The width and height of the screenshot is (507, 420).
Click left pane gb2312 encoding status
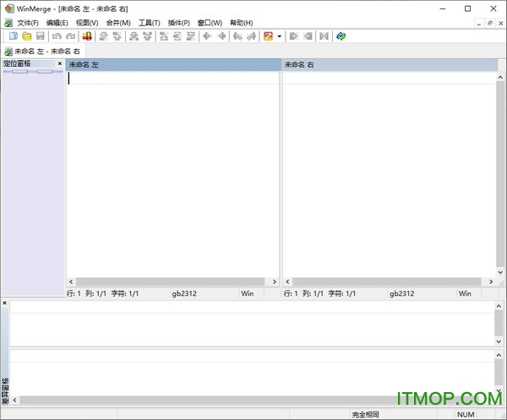coord(184,293)
